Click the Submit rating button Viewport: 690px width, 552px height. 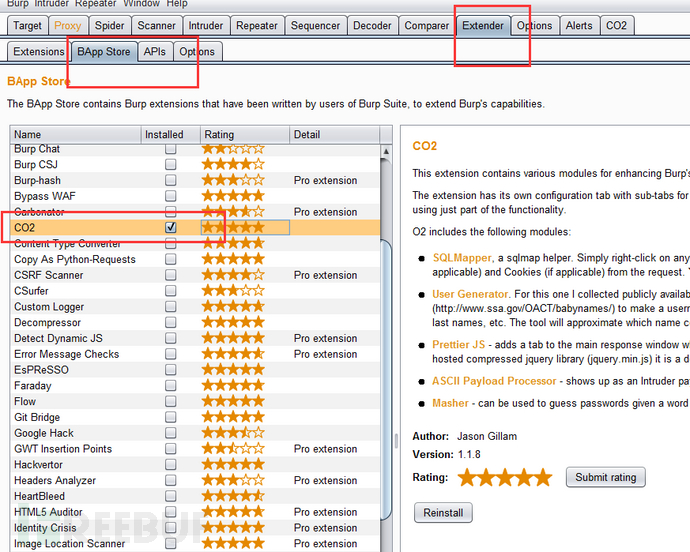tap(606, 477)
